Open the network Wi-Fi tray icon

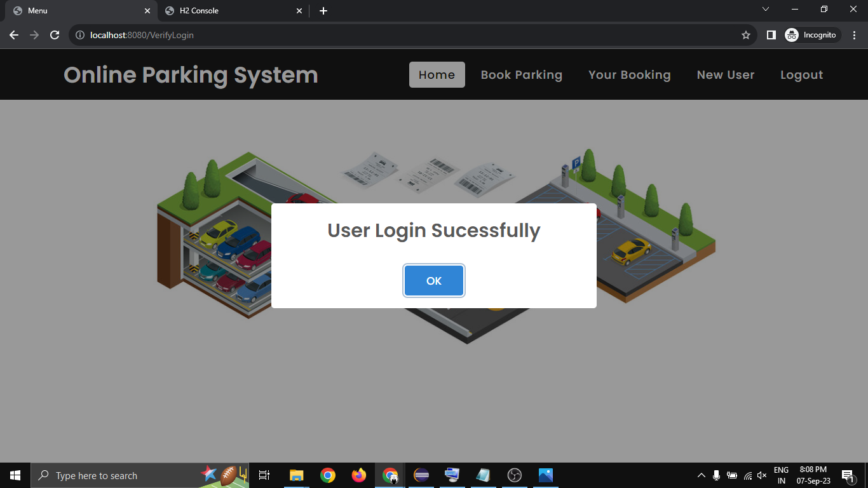tap(748, 475)
